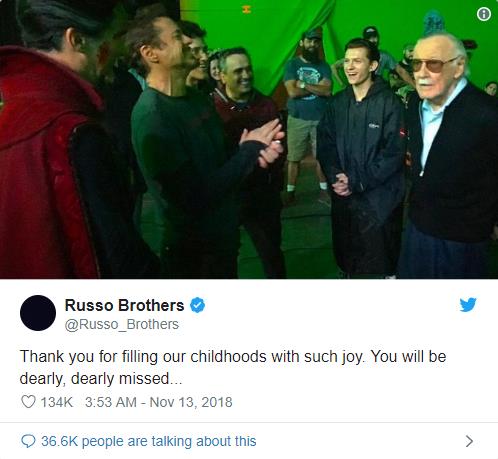
Task: Click the "dearly, dearly missed..." text line
Action: [101, 379]
